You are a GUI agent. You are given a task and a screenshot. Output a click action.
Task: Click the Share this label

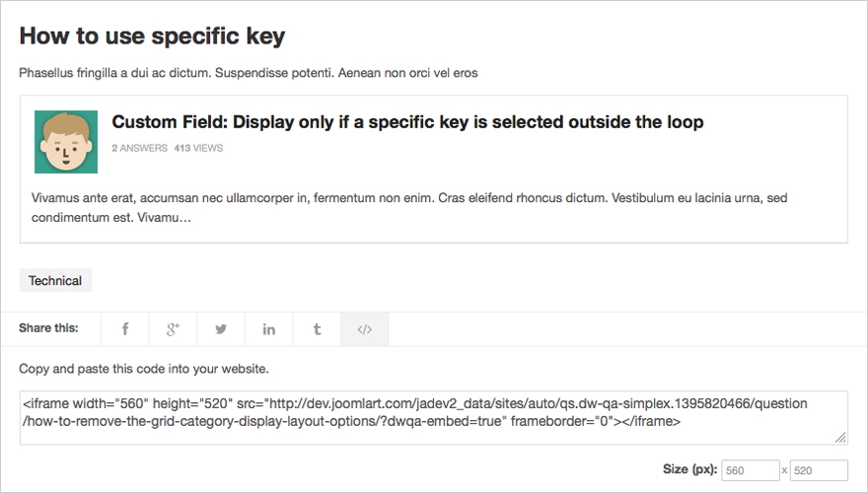pyautogui.click(x=48, y=328)
